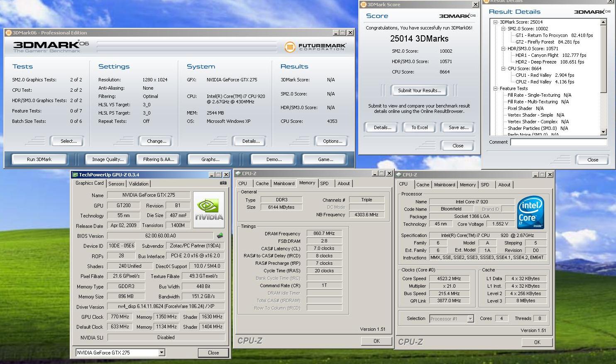Click Options under Results

click(x=332, y=141)
